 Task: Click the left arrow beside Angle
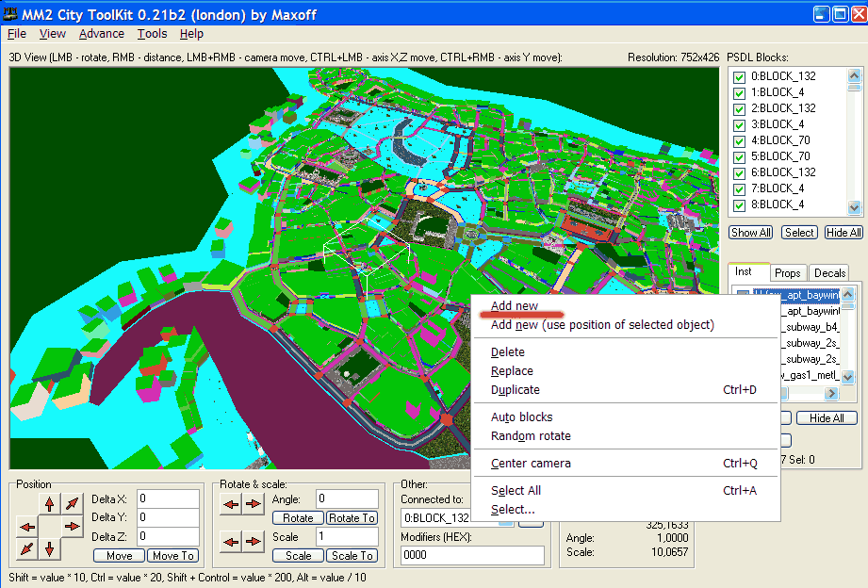231,504
